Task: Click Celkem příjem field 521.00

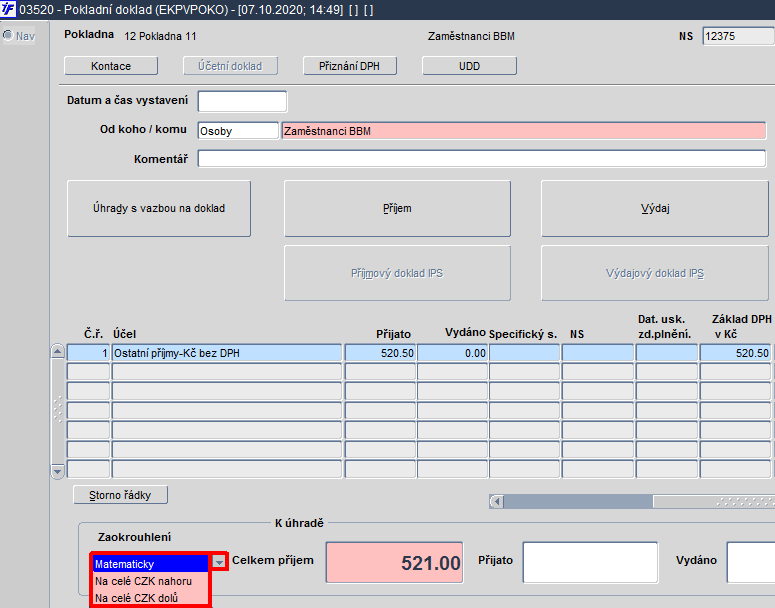Action: pos(394,563)
